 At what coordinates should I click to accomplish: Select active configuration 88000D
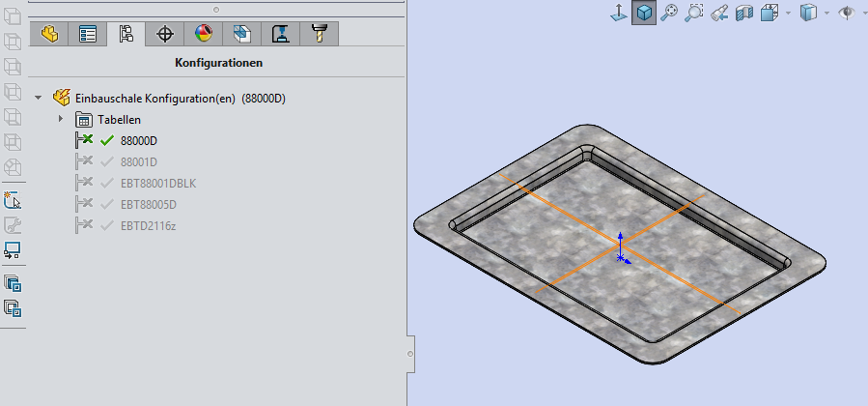click(x=138, y=141)
